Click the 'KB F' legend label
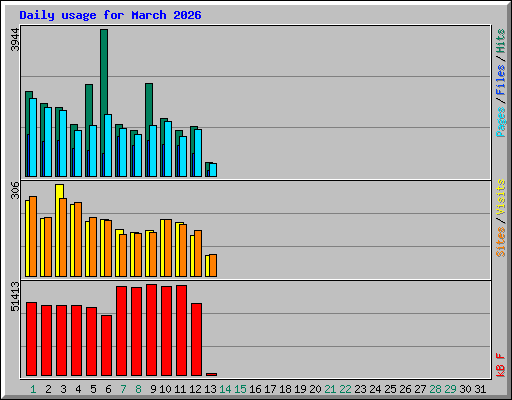Screen dimensions: 512x400 click(501, 365)
